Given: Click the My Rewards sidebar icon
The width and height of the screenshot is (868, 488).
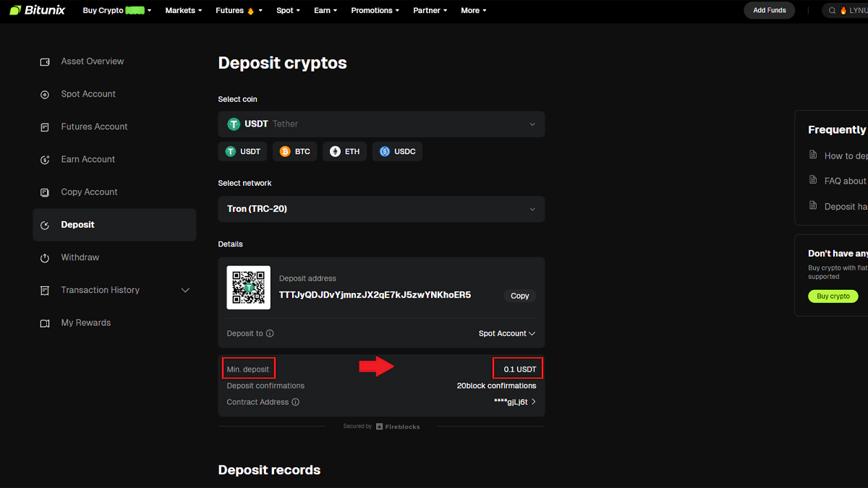Looking at the screenshot, I should (45, 323).
